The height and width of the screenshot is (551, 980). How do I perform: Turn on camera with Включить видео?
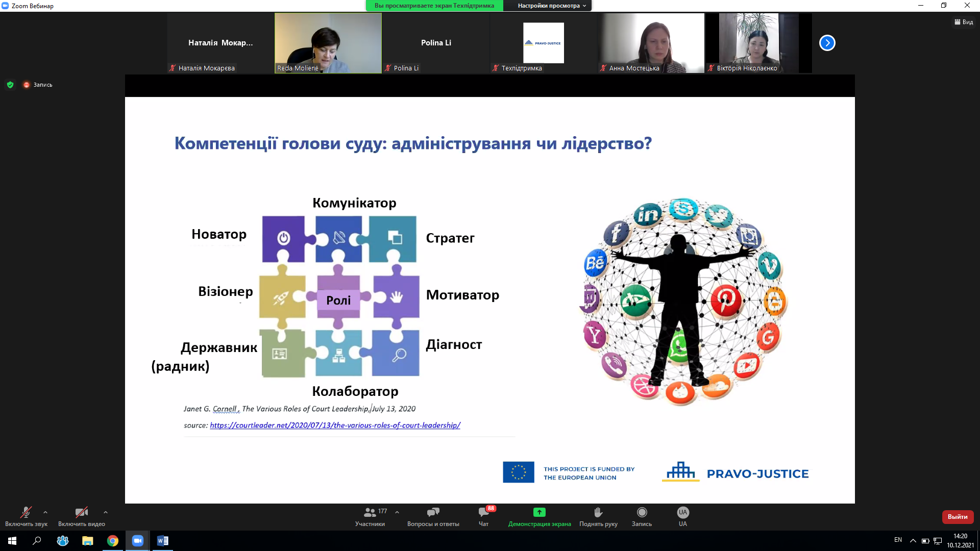tap(81, 512)
